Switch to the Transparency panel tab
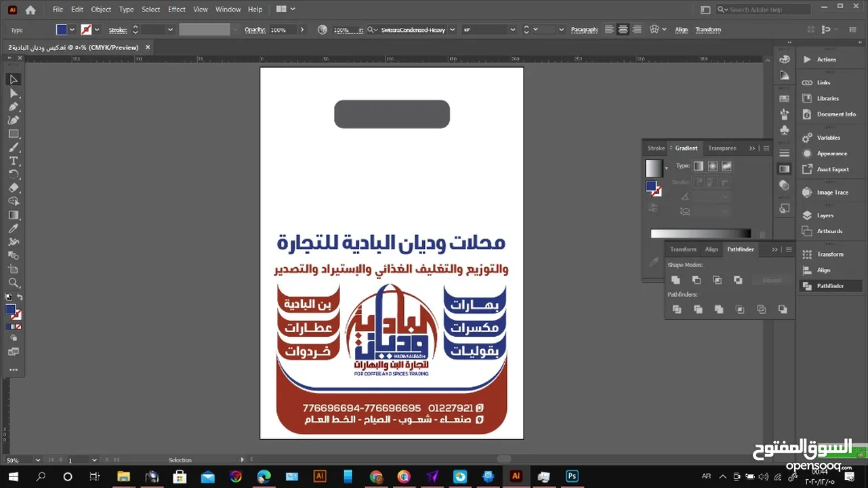The height and width of the screenshot is (488, 868). point(722,148)
